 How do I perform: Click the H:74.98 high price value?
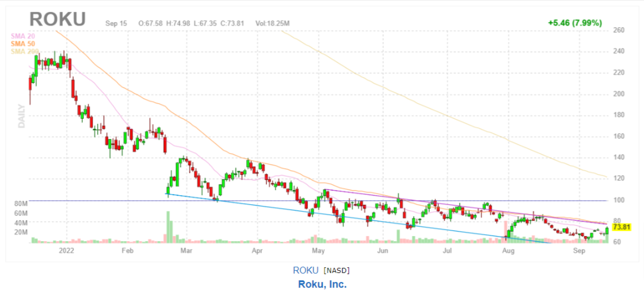[x=178, y=23]
